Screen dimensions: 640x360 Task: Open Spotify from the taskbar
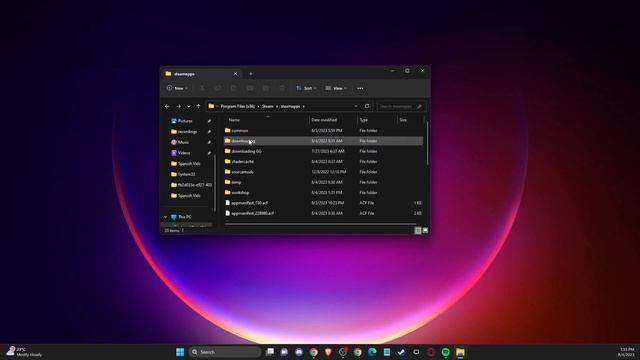445,352
